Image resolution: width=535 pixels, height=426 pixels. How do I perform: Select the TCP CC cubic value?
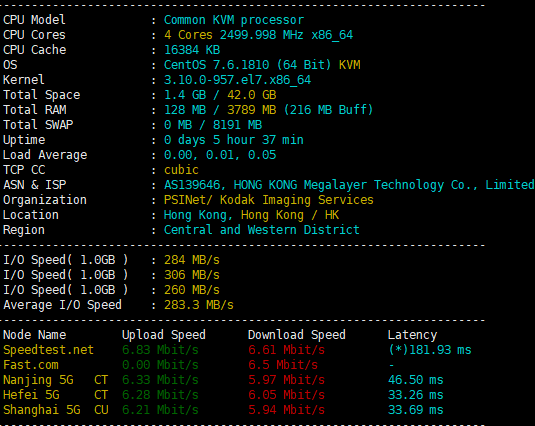(181, 170)
